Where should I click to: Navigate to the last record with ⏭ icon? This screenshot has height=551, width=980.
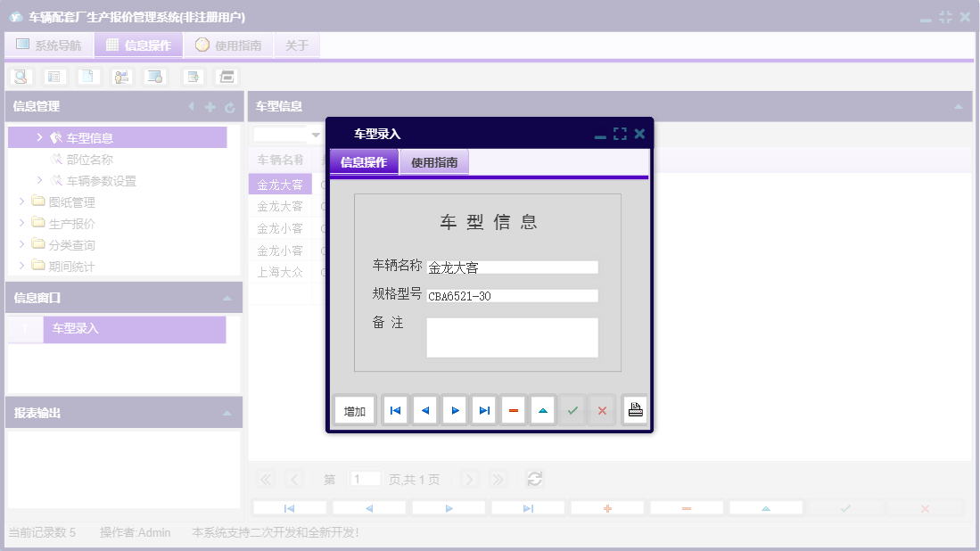click(x=483, y=409)
